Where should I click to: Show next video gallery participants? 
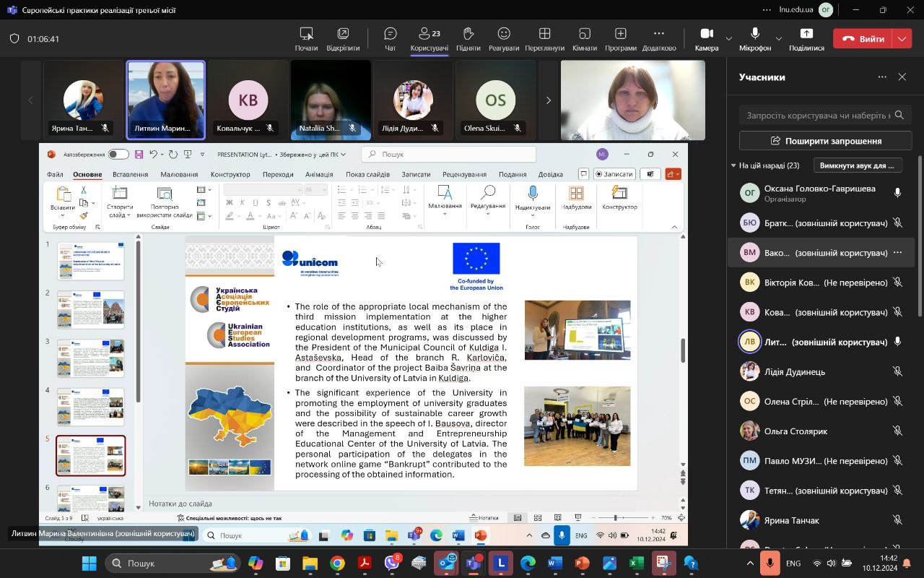pyautogui.click(x=549, y=100)
